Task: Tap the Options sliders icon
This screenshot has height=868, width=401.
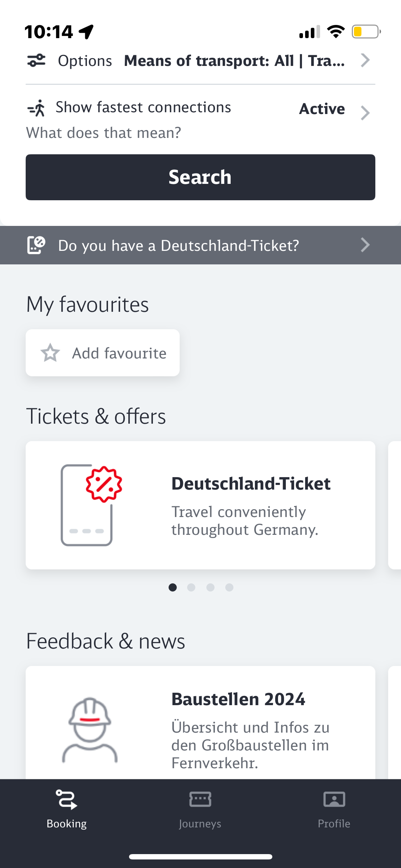Action: pos(36,60)
